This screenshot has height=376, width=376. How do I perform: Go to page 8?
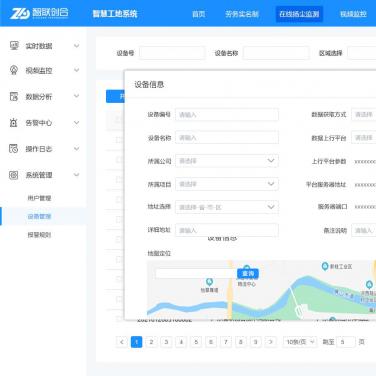(x=241, y=342)
